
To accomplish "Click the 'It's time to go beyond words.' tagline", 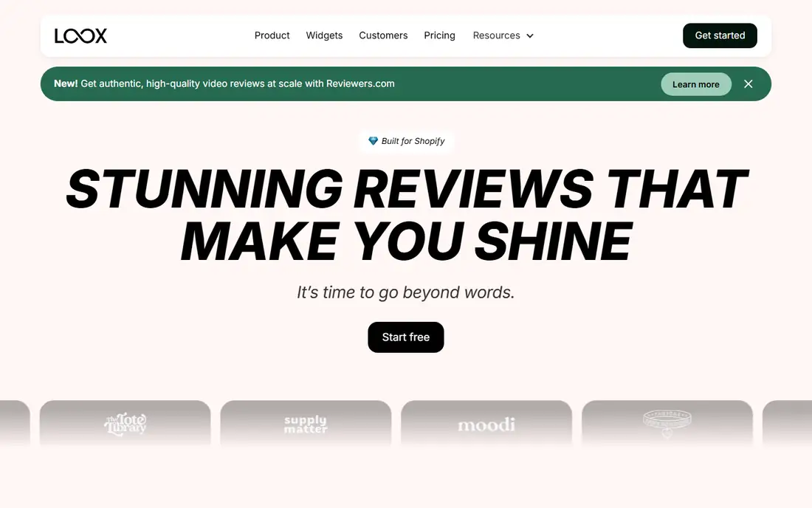I will point(405,292).
